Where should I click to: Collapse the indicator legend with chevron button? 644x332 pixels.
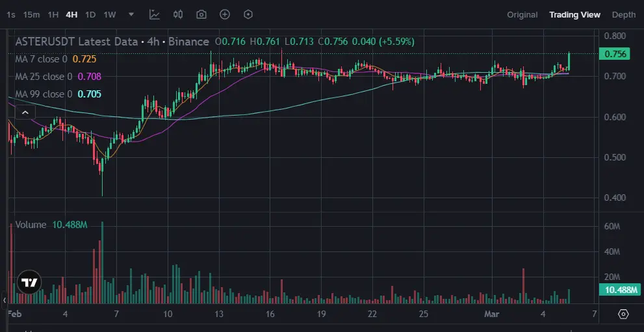click(25, 112)
